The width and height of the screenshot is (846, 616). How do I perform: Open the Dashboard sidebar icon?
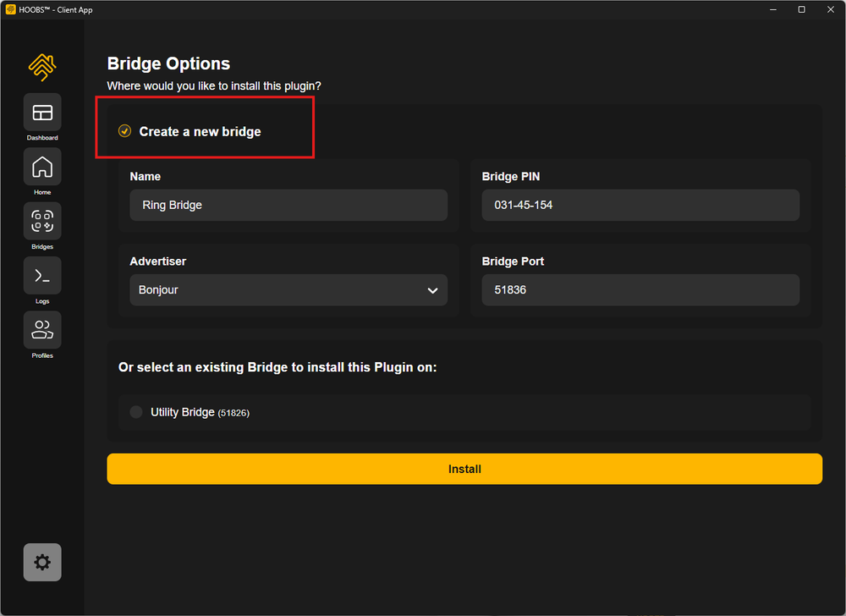(x=42, y=113)
